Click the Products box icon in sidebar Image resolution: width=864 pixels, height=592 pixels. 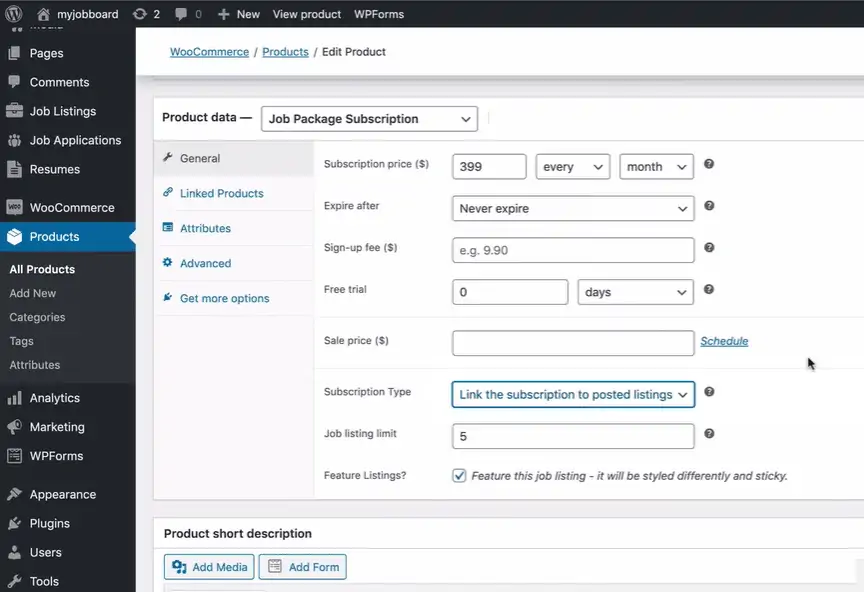14,236
